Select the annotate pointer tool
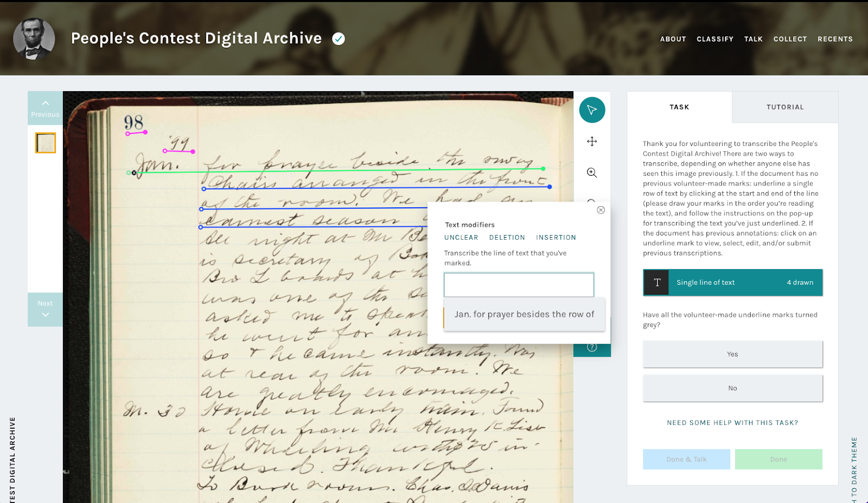868x503 pixels. pos(592,110)
